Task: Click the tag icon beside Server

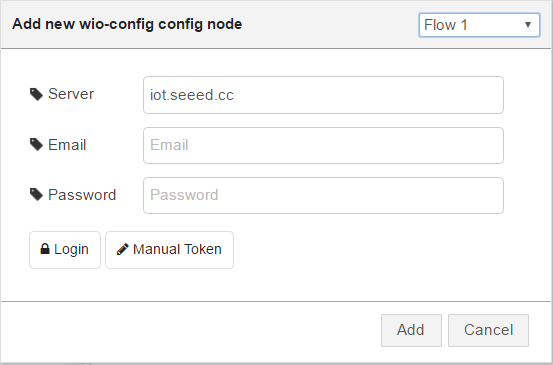Action: [36, 94]
